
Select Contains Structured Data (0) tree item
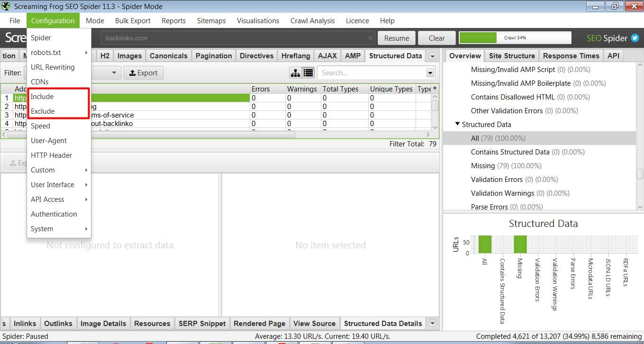[528, 152]
